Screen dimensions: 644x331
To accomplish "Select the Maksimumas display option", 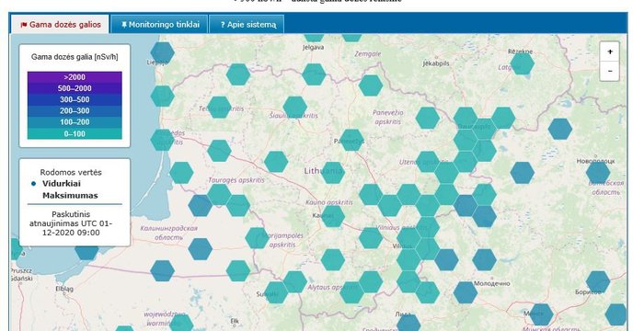I will click(x=70, y=196).
